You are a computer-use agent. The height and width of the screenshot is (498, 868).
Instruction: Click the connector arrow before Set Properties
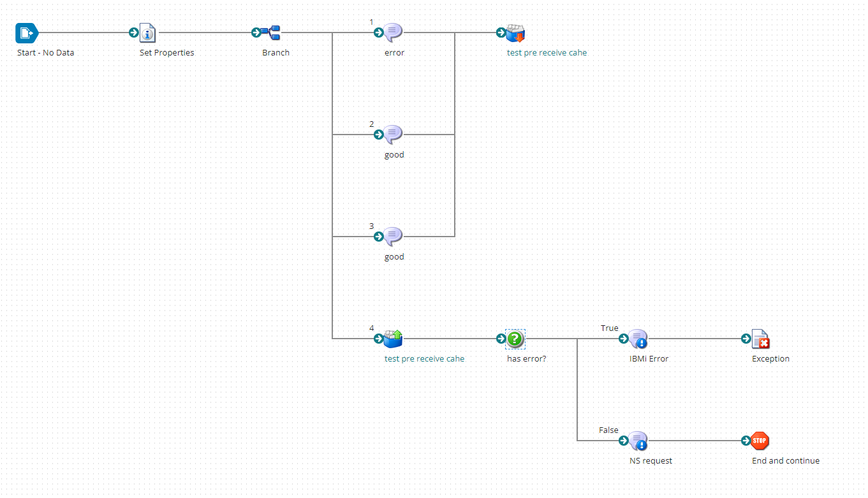click(x=133, y=32)
